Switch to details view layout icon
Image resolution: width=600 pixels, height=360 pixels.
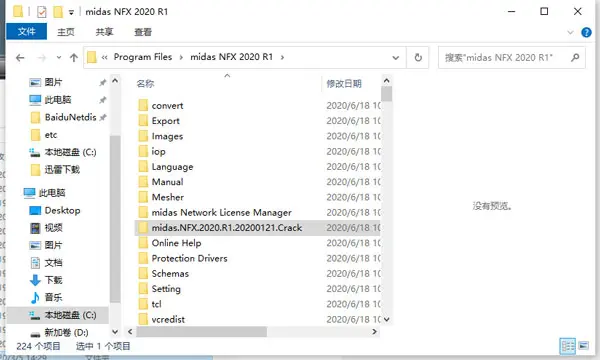[x=567, y=346]
